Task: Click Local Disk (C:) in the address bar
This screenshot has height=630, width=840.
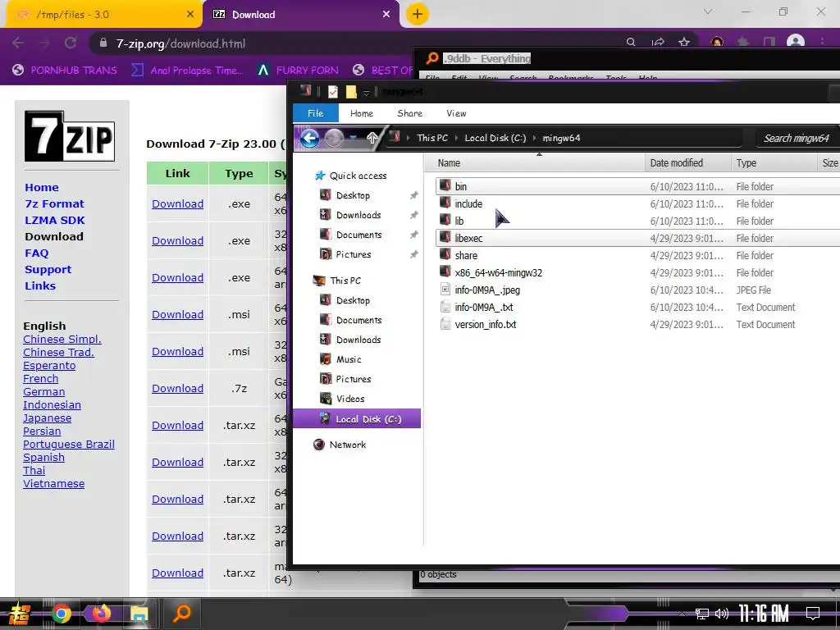Action: pos(495,138)
